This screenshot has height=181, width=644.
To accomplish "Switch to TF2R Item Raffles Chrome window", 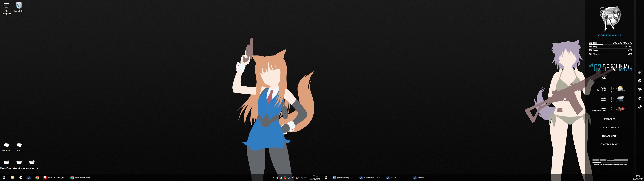I will click(82, 178).
